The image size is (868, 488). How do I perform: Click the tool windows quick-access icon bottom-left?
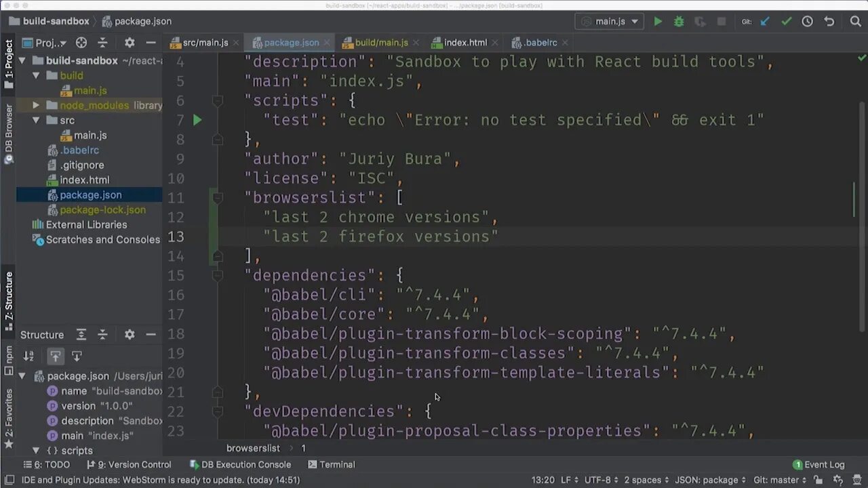click(x=9, y=480)
